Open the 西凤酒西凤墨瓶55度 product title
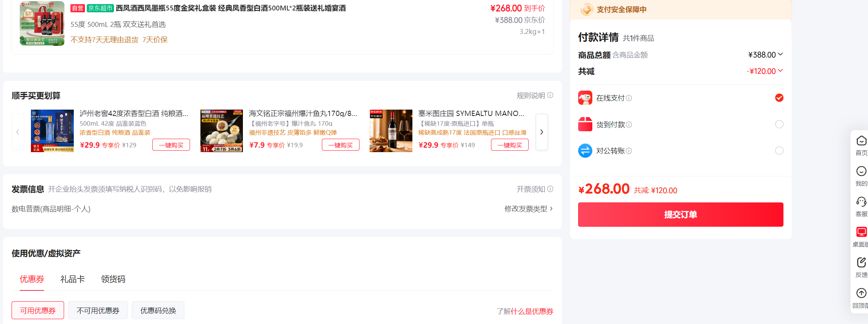This screenshot has height=324, width=868. [231, 8]
